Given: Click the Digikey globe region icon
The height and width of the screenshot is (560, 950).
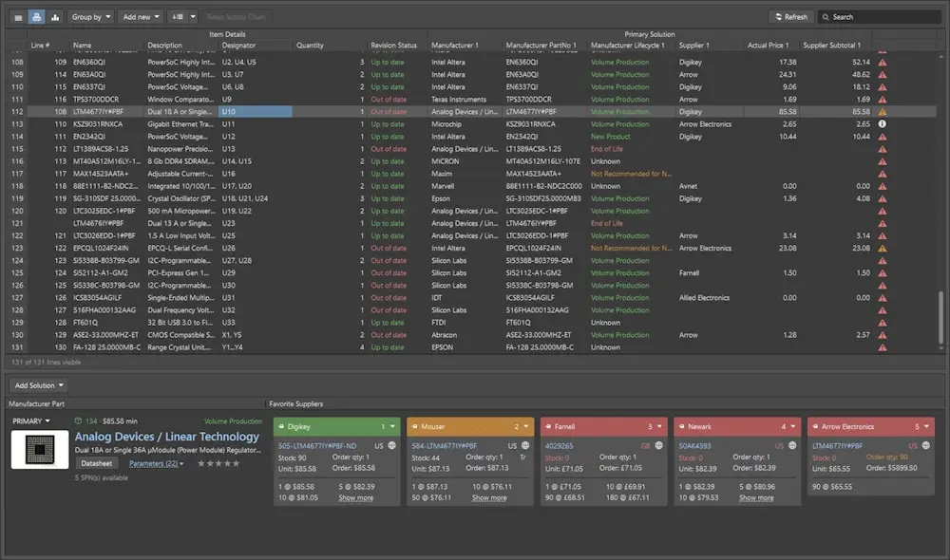Looking at the screenshot, I should [392, 445].
